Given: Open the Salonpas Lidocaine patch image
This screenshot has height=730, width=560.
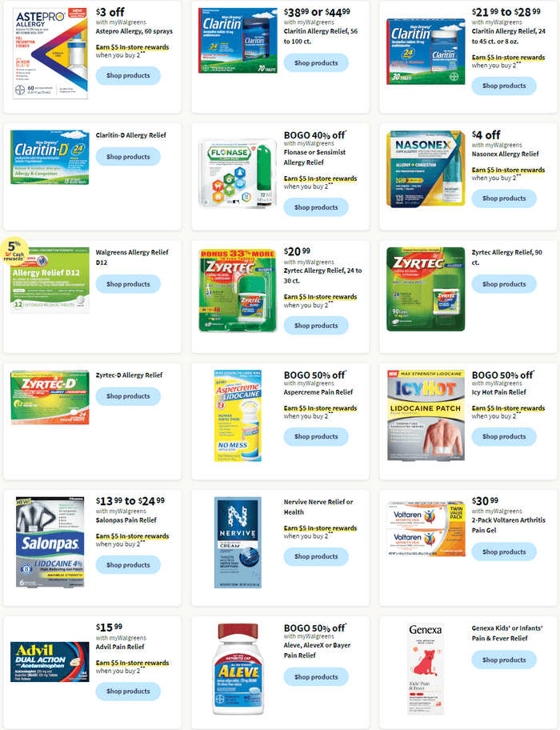Looking at the screenshot, I should tap(50, 542).
